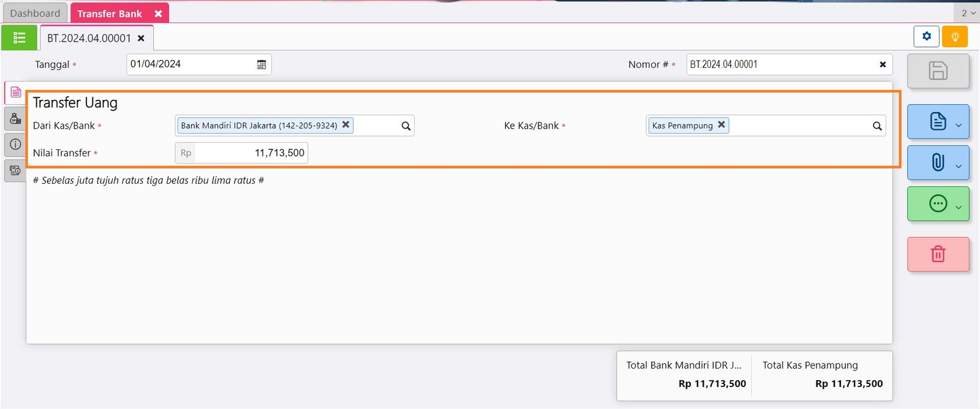
Task: Remove Bank Mandiri IDR Jakarta selection
Action: [x=346, y=124]
